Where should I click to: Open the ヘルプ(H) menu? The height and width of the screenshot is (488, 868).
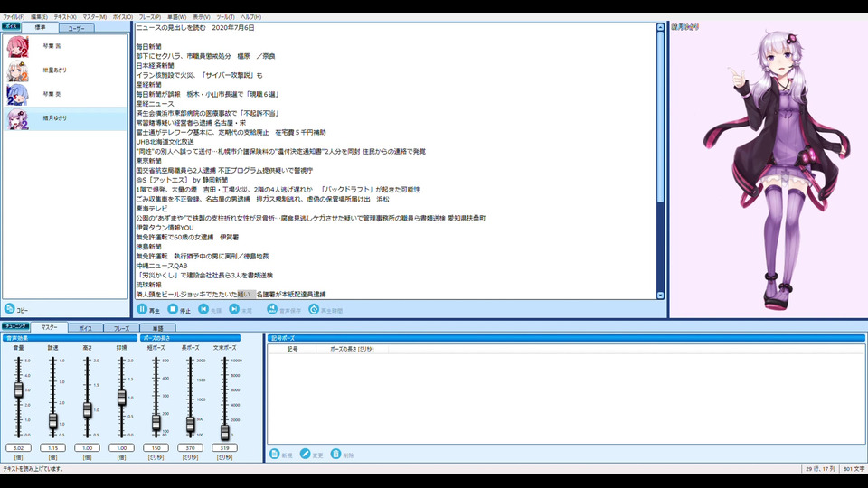250,17
